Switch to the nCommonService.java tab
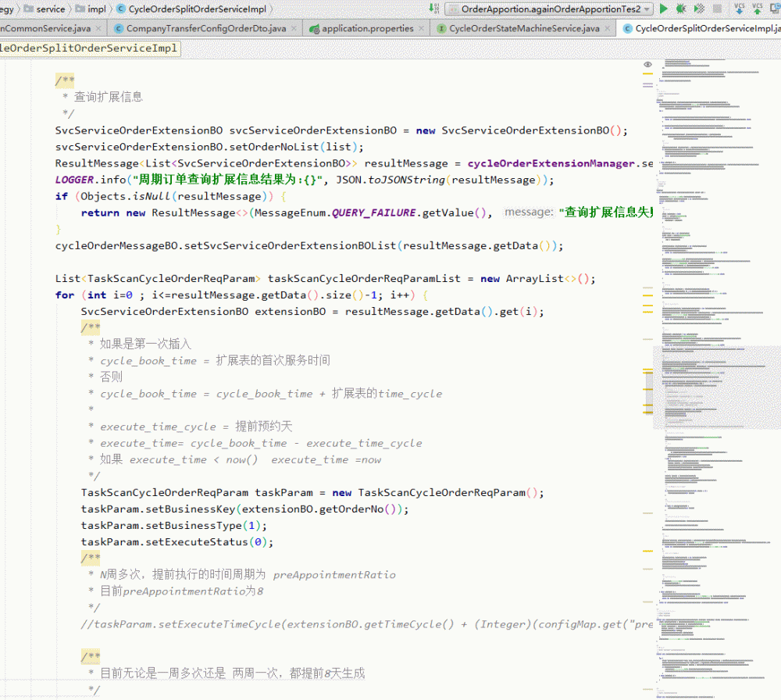781x700 pixels. [45, 28]
